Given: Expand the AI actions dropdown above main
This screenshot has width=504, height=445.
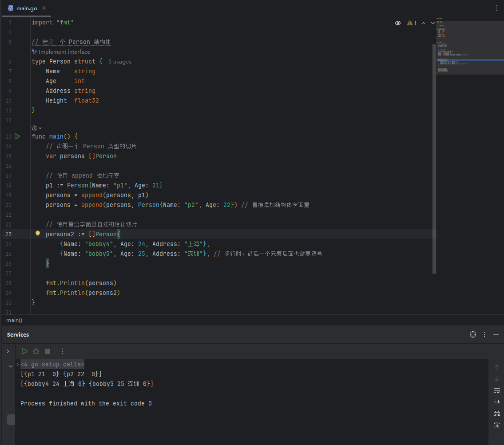Looking at the screenshot, I should point(37,128).
